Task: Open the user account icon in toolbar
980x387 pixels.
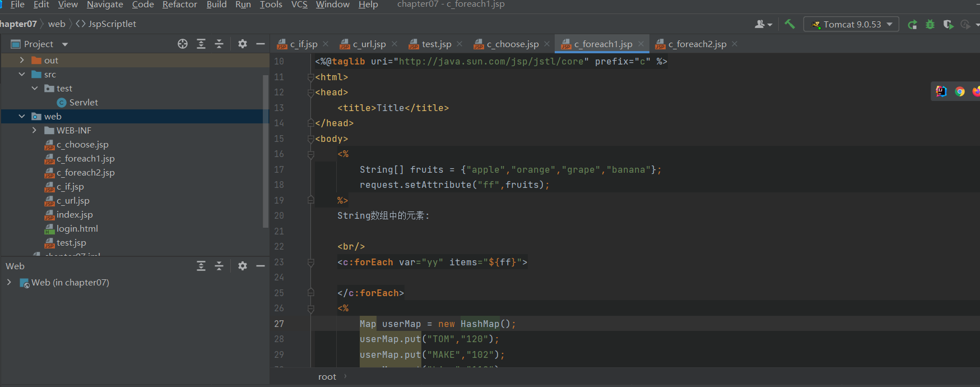Action: pos(763,24)
